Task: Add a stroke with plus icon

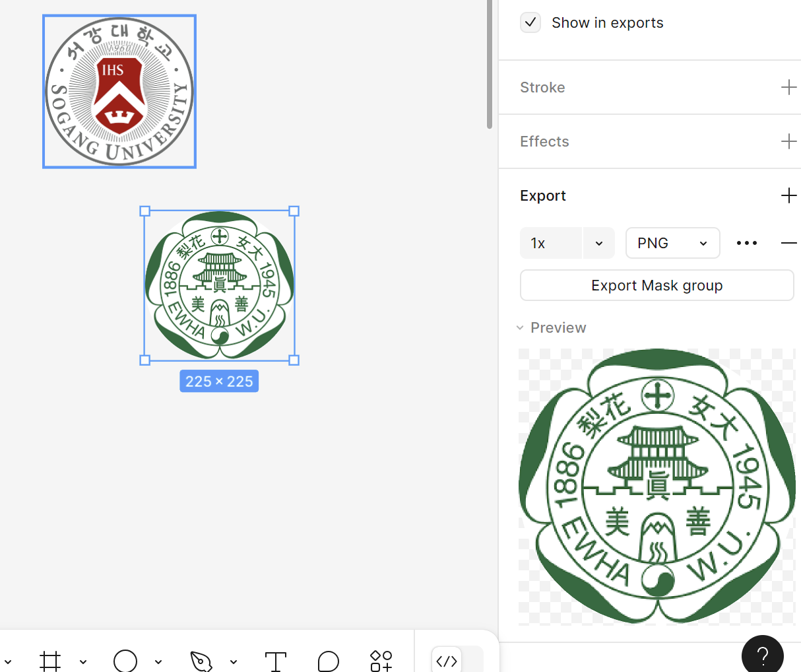Action: click(x=788, y=87)
